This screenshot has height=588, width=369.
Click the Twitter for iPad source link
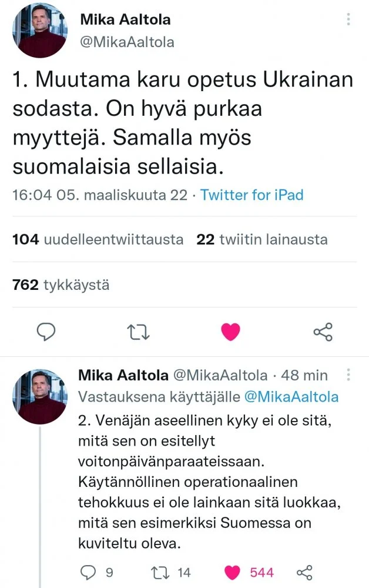click(x=251, y=195)
